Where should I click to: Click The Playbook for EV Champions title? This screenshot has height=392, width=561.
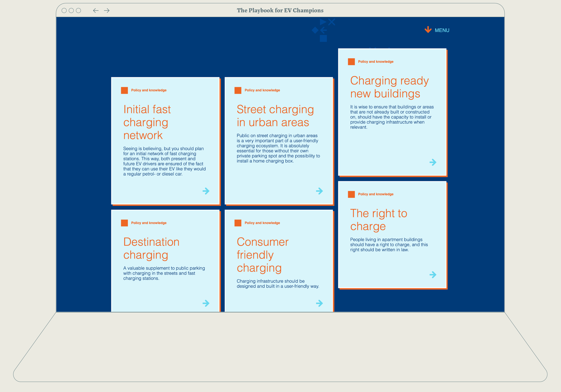pyautogui.click(x=280, y=10)
